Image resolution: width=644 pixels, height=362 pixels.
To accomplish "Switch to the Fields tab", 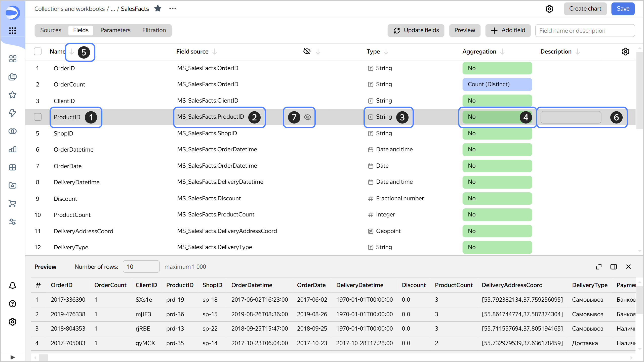I will click(x=81, y=30).
